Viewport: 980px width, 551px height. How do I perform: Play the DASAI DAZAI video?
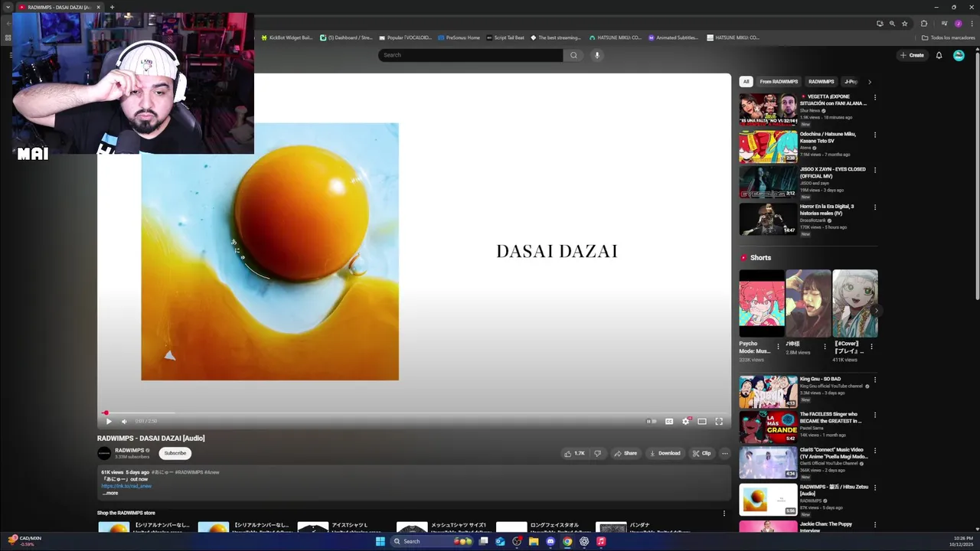tap(109, 421)
